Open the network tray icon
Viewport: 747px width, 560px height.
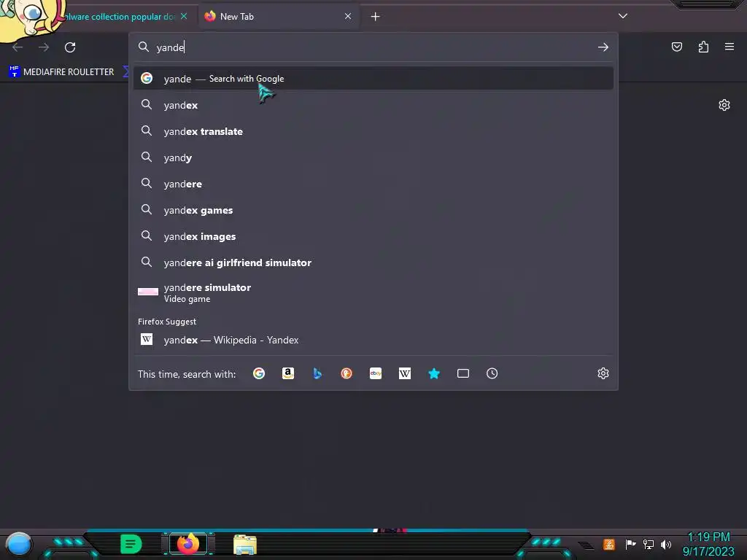pyautogui.click(x=649, y=544)
